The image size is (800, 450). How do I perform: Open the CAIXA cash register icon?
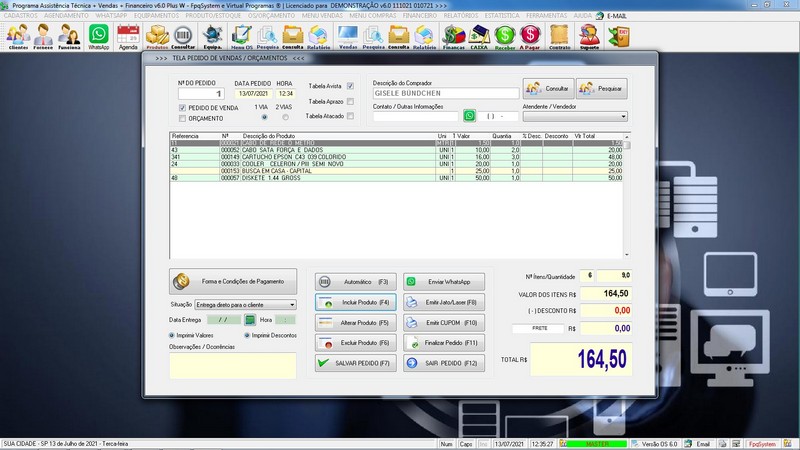[x=479, y=37]
